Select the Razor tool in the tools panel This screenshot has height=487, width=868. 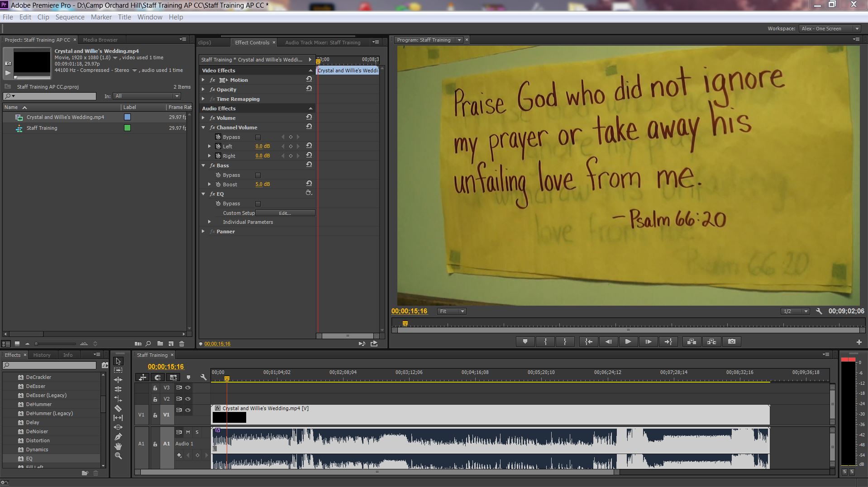pos(118,408)
